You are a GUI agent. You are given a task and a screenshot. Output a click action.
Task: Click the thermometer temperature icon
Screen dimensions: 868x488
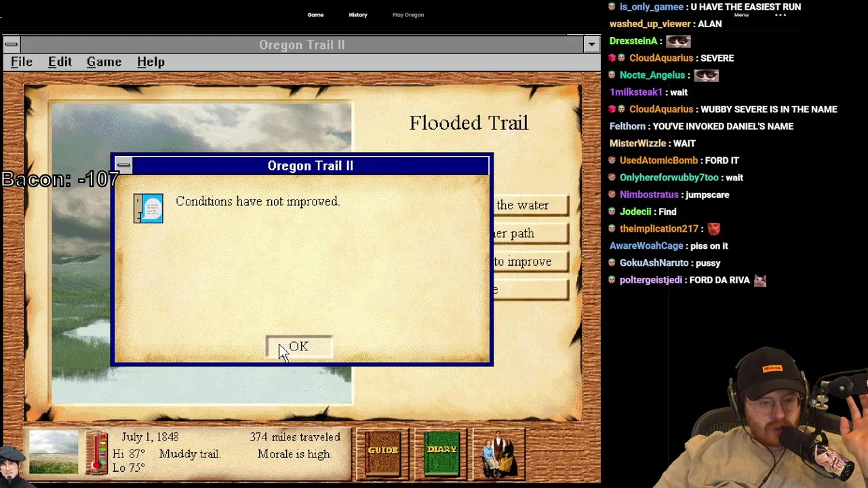click(98, 453)
